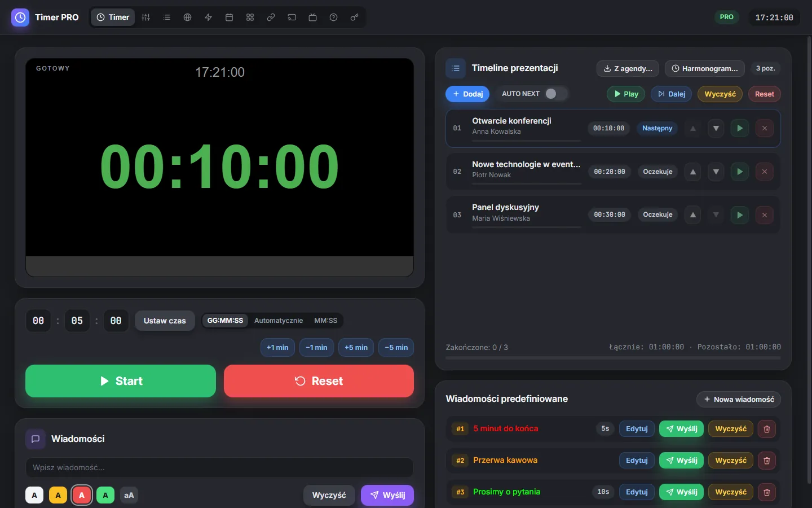Open the cast screen tab icon
The image size is (812, 508).
tap(292, 17)
